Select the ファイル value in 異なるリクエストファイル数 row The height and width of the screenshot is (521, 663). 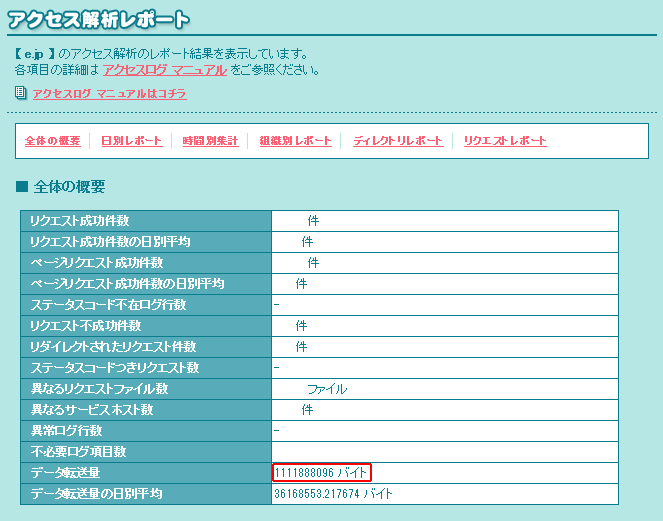click(x=327, y=389)
